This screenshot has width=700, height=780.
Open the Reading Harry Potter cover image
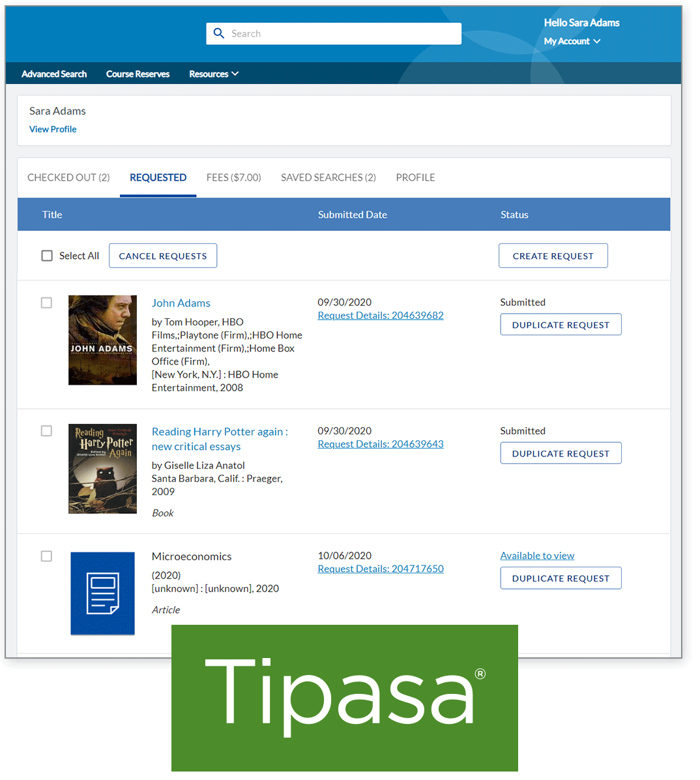click(x=102, y=468)
